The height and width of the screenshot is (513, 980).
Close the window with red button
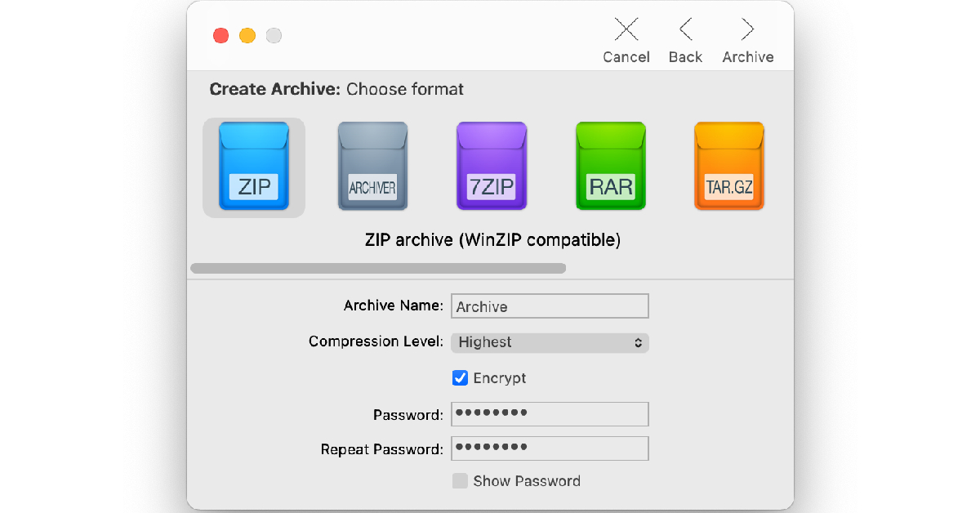pyautogui.click(x=220, y=36)
